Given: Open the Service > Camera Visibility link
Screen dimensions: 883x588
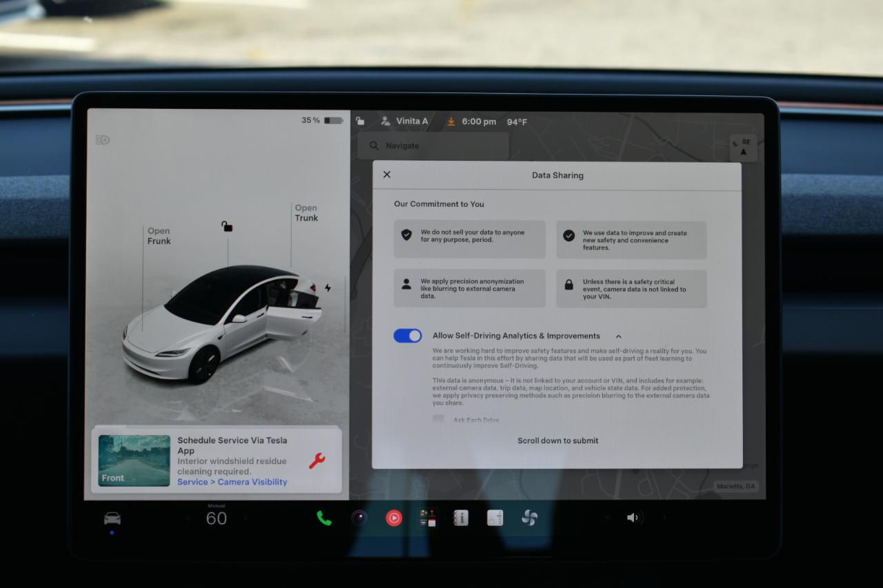Looking at the screenshot, I should pyautogui.click(x=232, y=482).
